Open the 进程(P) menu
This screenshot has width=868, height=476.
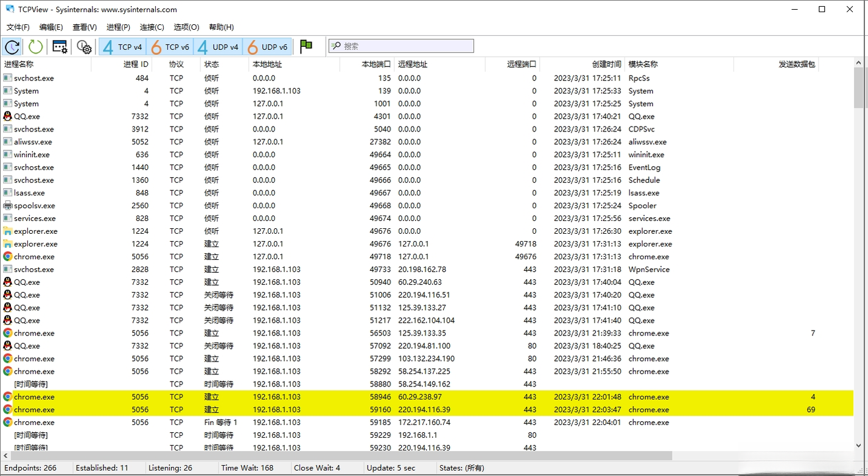(x=118, y=27)
